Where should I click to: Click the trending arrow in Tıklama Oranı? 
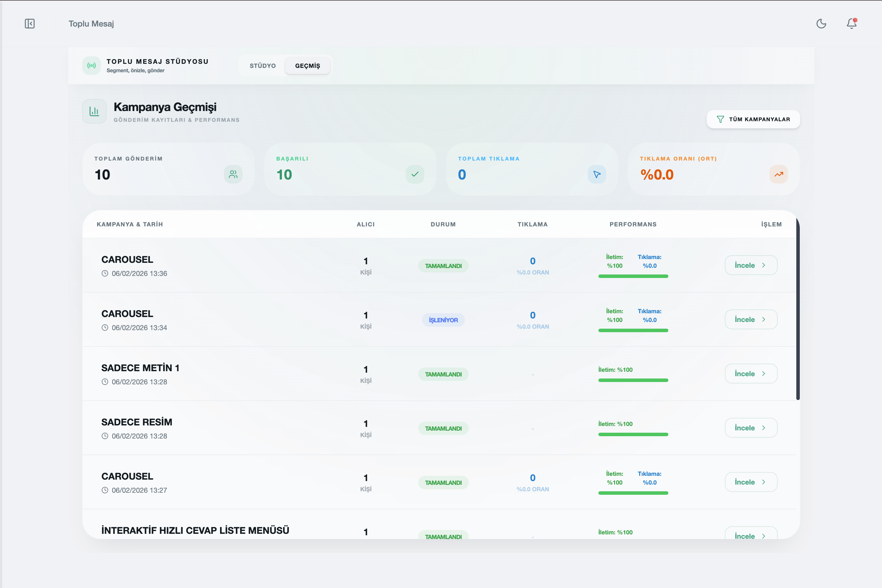pos(779,174)
